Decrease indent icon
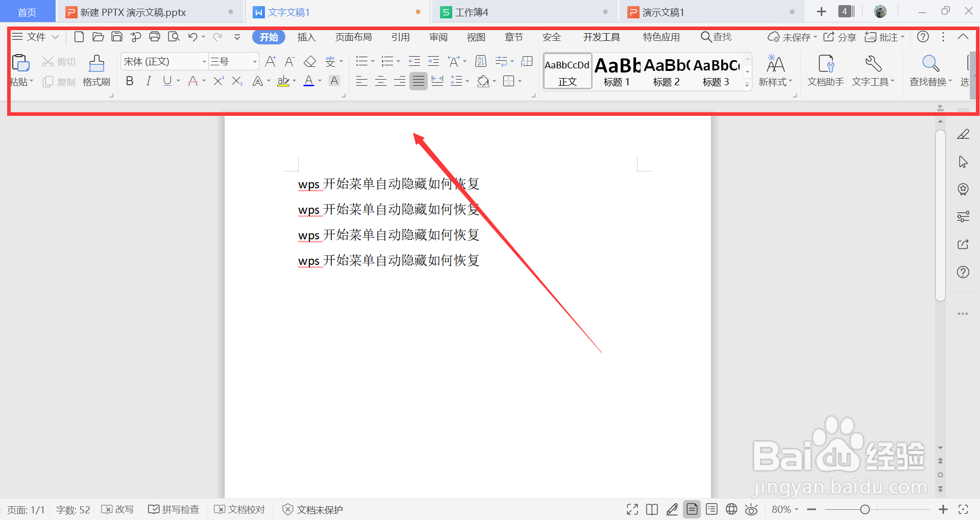980x520 pixels. pyautogui.click(x=414, y=62)
